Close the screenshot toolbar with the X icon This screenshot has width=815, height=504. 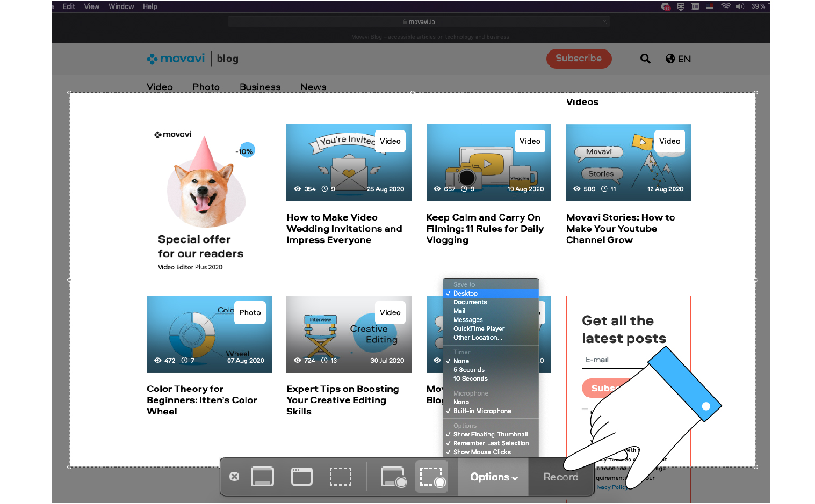point(234,477)
